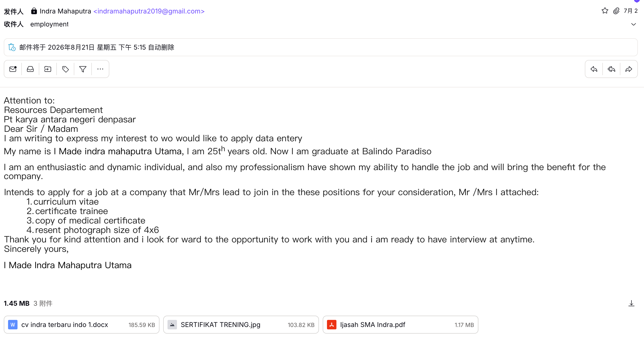This screenshot has width=644, height=344.
Task: Click sender email indramahaputra2019@gmail.com
Action: (x=149, y=11)
